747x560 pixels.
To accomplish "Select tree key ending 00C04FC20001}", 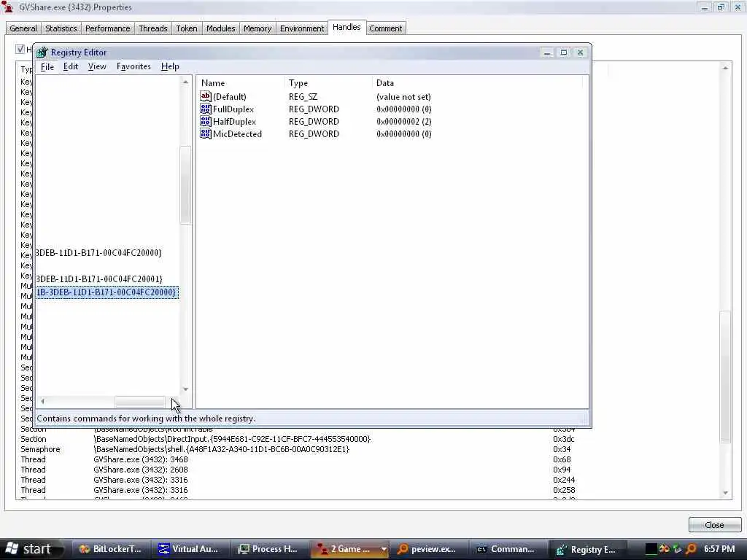I will [x=99, y=279].
